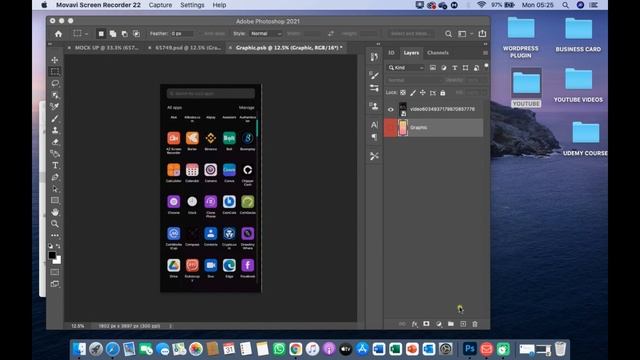Select the Lasso tool
Screen dimensions: 640x360
tap(55, 83)
